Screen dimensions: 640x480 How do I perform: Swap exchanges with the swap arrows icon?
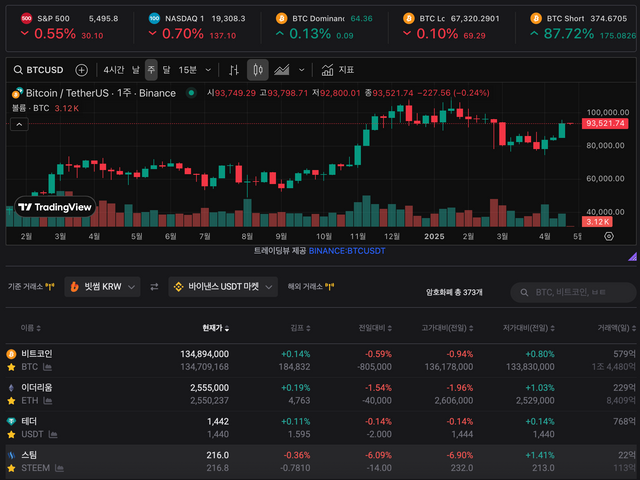click(x=154, y=287)
